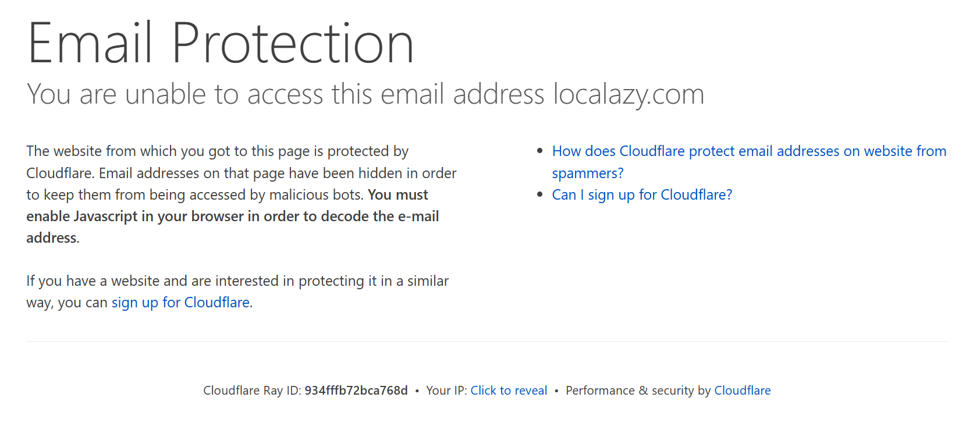Click the 'Cloudflare Ray ID:' label

pyautogui.click(x=252, y=391)
